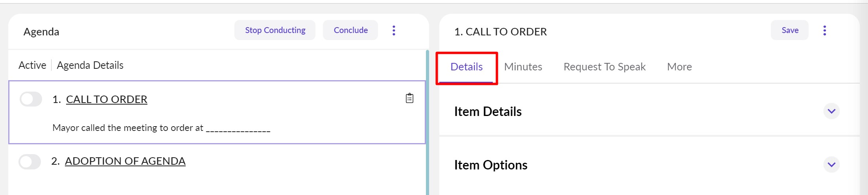This screenshot has width=868, height=195.
Task: Select the Details tab
Action: pyautogui.click(x=466, y=67)
